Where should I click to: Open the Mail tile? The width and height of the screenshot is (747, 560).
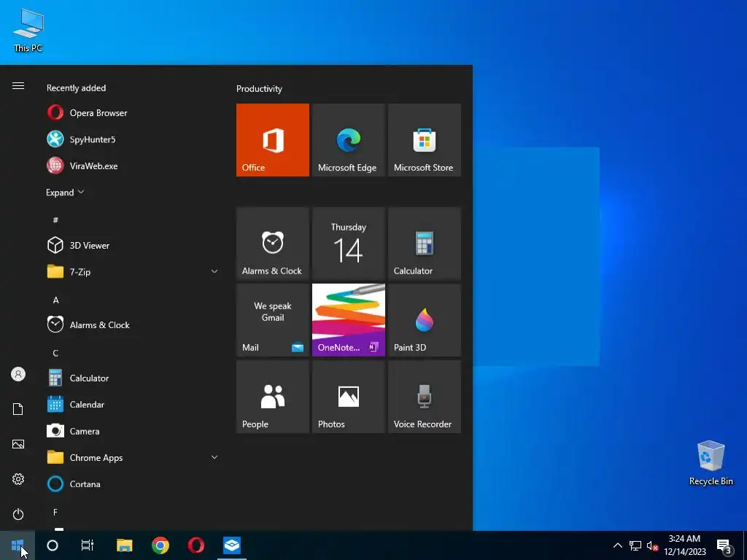click(273, 320)
